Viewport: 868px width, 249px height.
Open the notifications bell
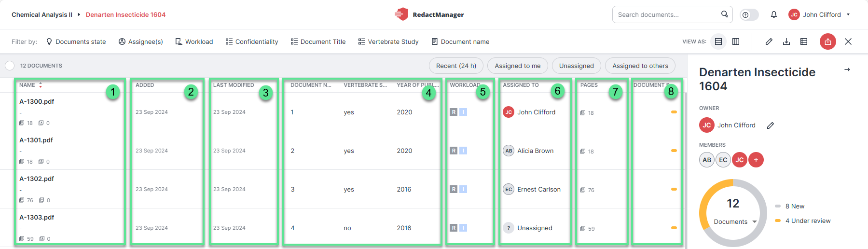(x=774, y=14)
